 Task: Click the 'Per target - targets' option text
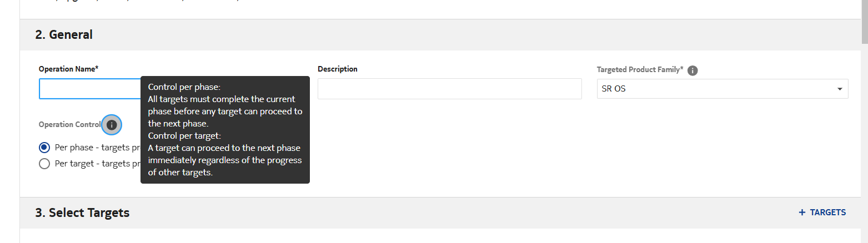pos(97,164)
